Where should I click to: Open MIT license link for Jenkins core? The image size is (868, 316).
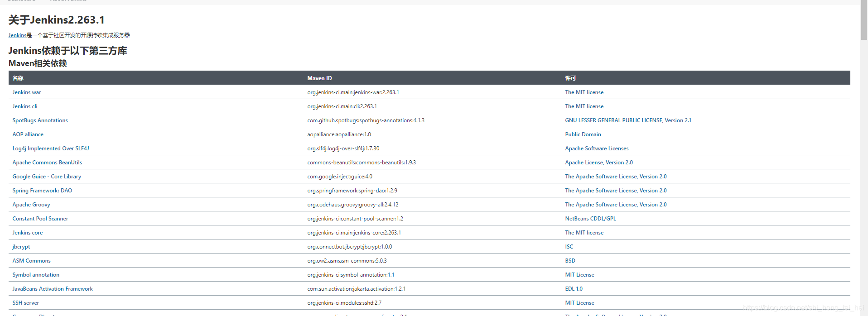click(584, 233)
